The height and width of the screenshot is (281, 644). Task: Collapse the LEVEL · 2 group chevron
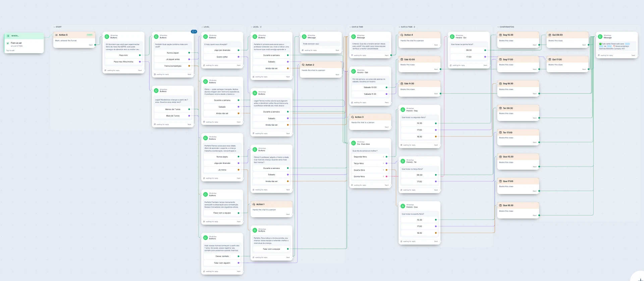(x=252, y=27)
